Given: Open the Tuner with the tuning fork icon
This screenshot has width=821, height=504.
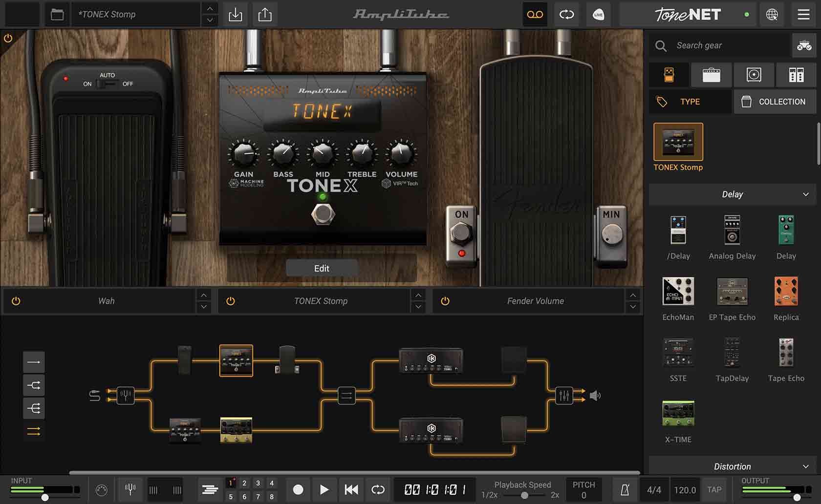Looking at the screenshot, I should [x=130, y=490].
